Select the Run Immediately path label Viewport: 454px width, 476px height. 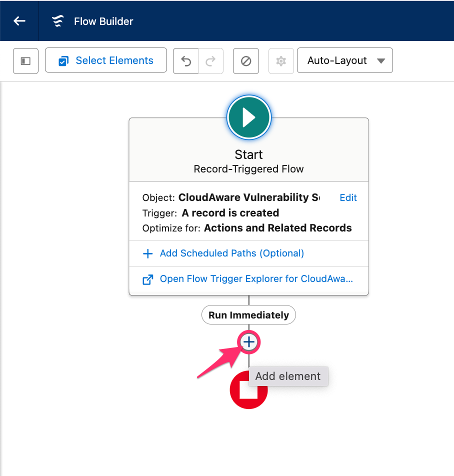[x=248, y=314]
